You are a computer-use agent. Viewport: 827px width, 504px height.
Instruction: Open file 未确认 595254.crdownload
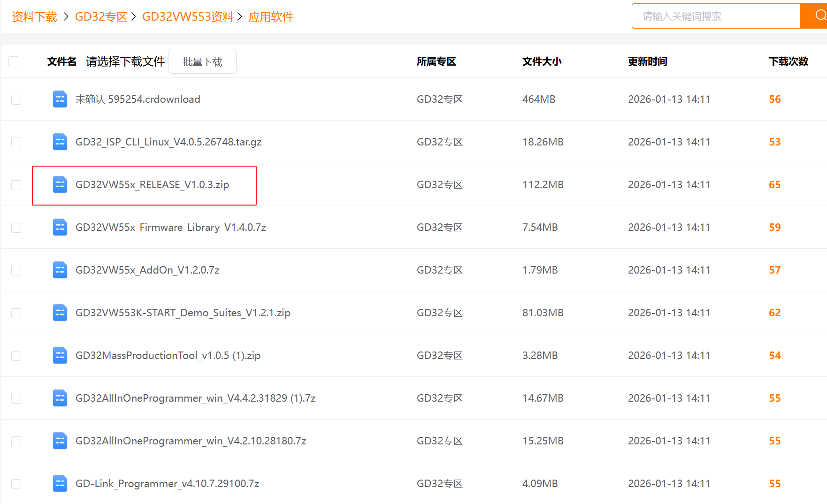click(138, 99)
